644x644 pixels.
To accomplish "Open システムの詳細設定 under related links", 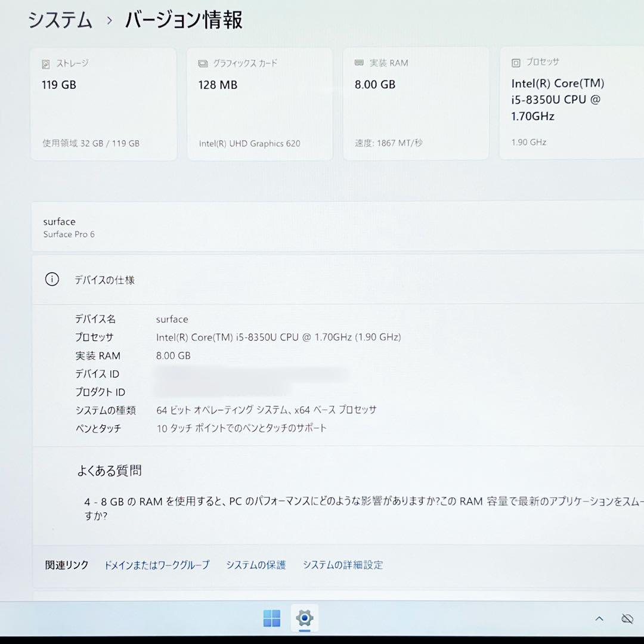I will 343,565.
